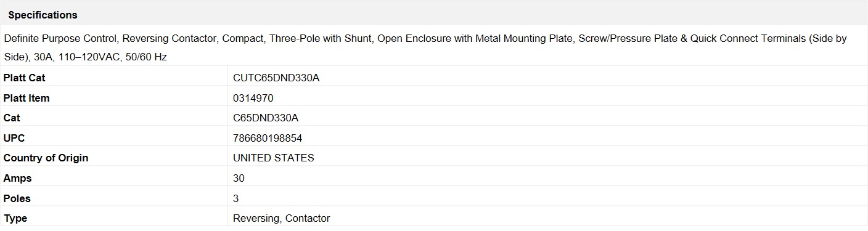The image size is (868, 231).
Task: Click the Cat row label
Action: 12,118
